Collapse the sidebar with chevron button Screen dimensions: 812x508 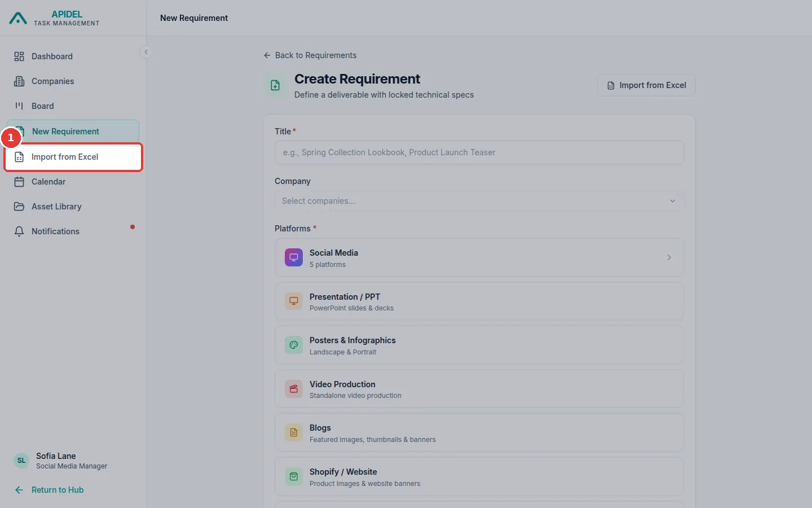pyautogui.click(x=146, y=52)
